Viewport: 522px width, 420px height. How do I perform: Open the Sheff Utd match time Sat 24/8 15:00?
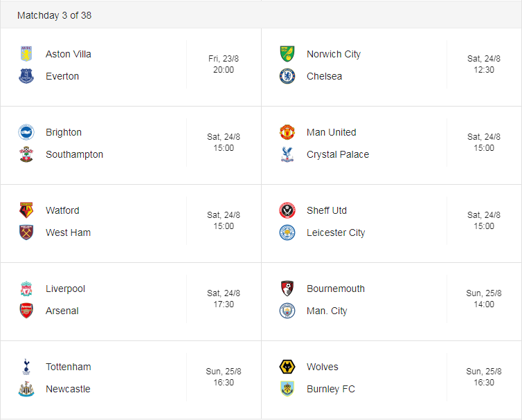click(483, 221)
